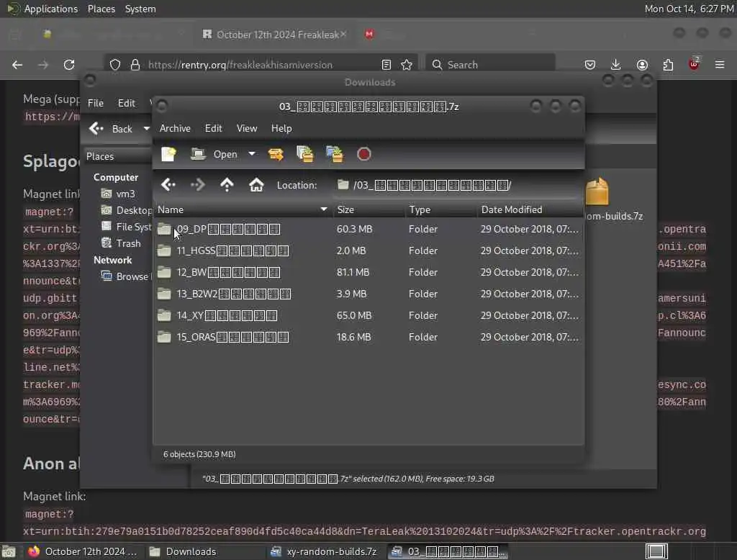Click the Open archive button

(214, 154)
